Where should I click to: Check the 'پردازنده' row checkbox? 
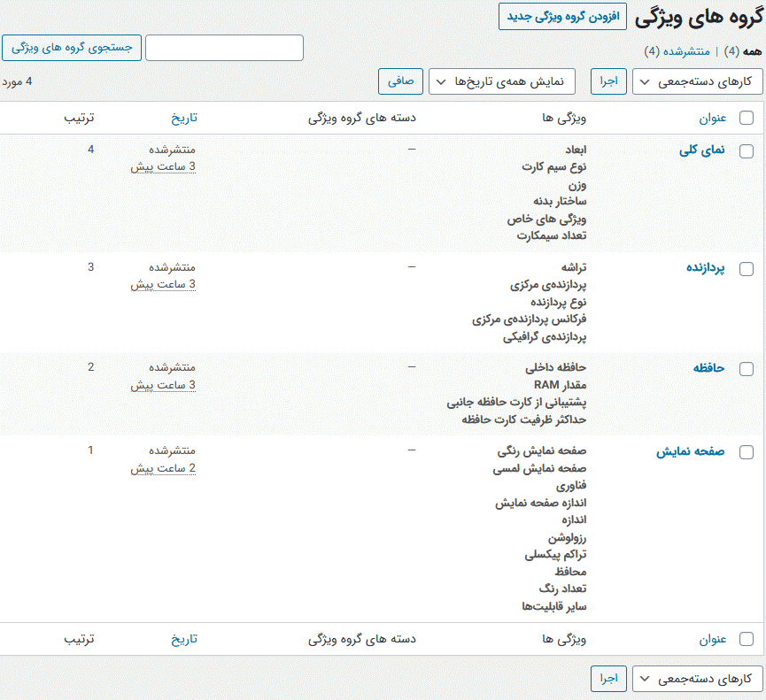[x=747, y=269]
